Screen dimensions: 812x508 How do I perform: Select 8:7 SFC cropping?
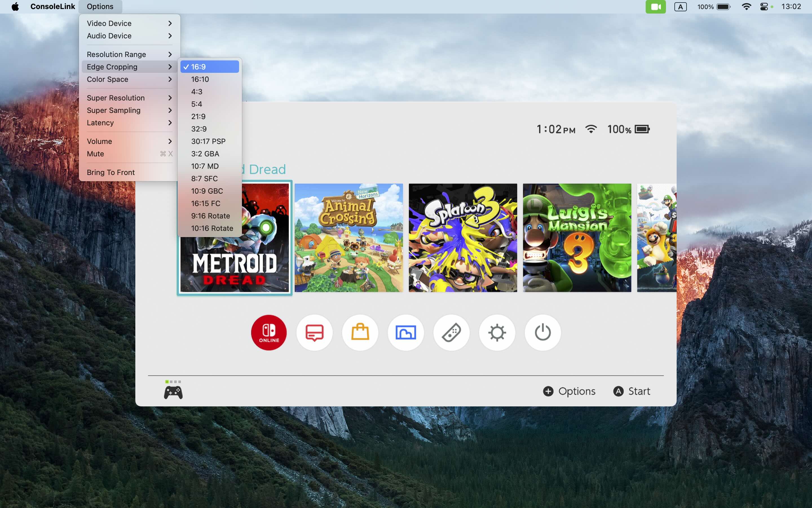(210, 178)
